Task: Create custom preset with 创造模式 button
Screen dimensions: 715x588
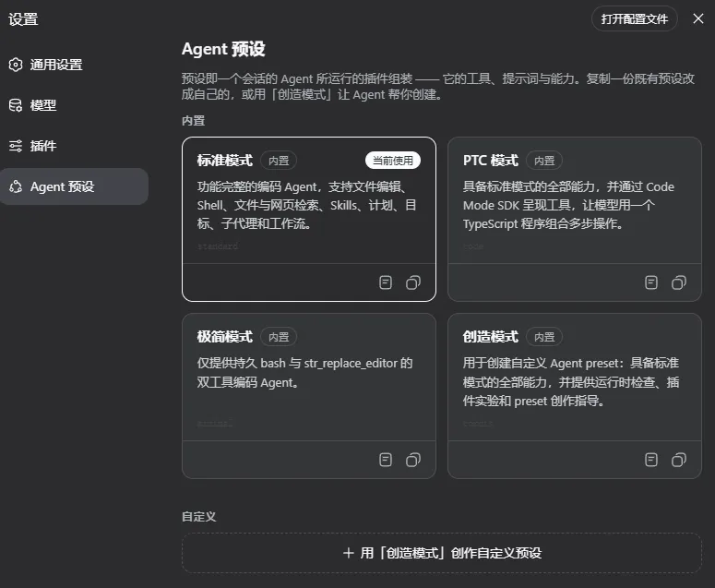Action: coord(441,553)
